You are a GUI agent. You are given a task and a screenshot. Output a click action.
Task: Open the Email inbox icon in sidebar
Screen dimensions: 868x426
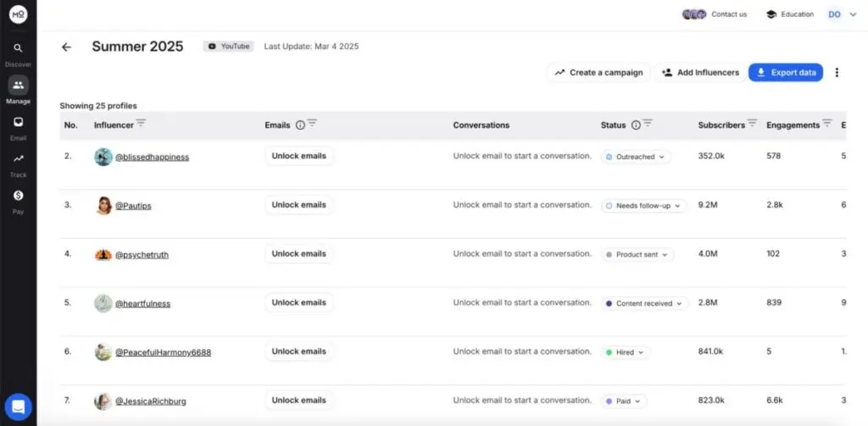coord(18,122)
